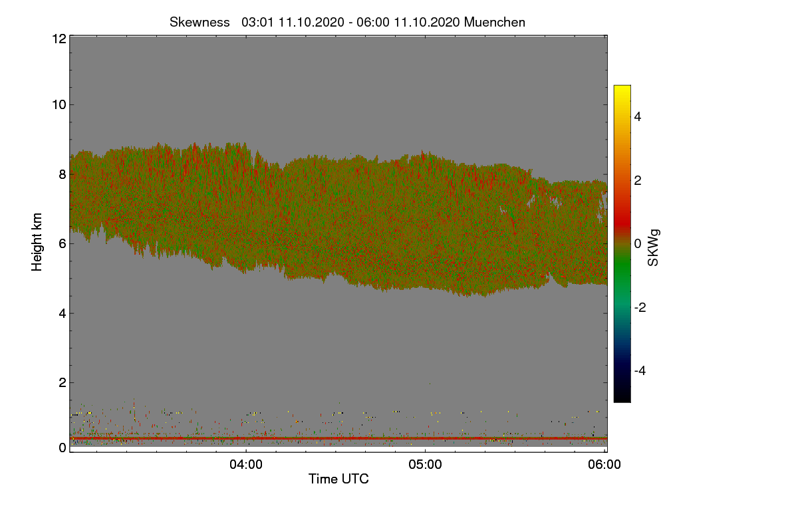Screen dimensions: 798x532
Task: Click the 'SKWg' colorbar label
Action: click(654, 248)
